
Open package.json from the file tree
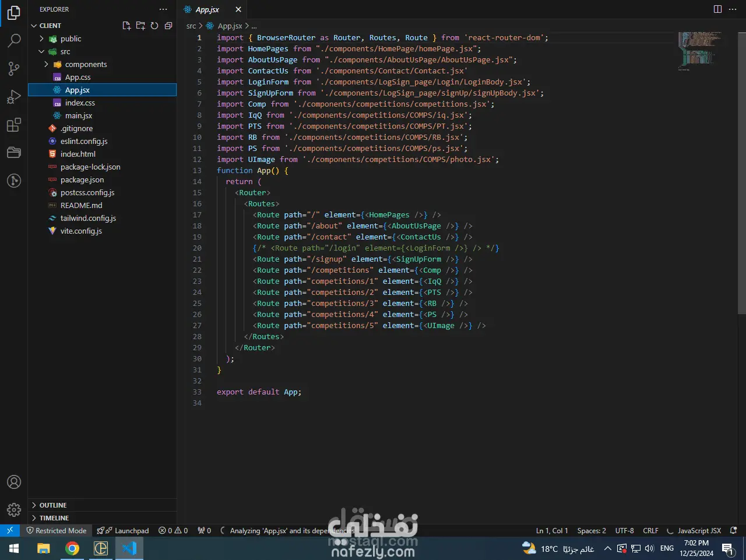coord(82,179)
